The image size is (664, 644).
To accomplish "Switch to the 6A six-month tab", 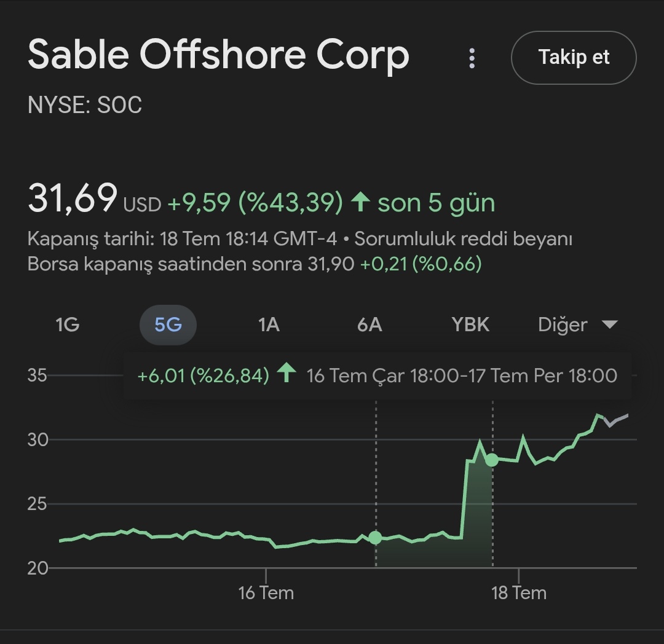I will point(370,324).
